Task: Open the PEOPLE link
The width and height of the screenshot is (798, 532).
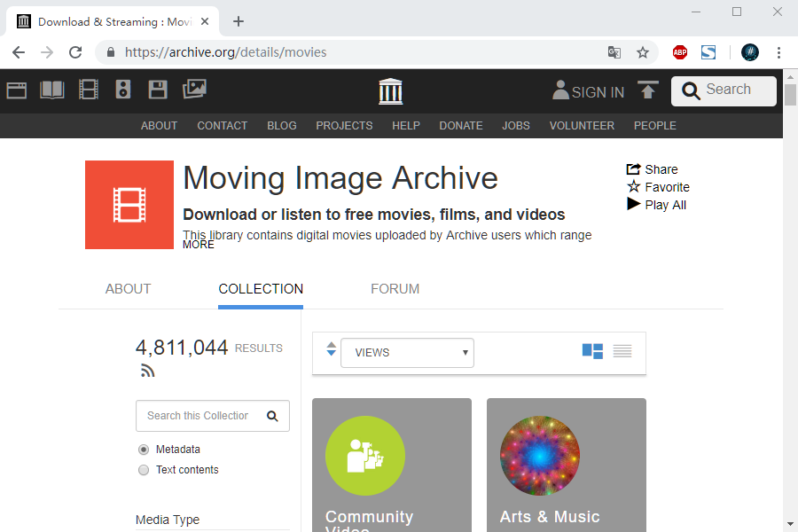Action: 654,126
